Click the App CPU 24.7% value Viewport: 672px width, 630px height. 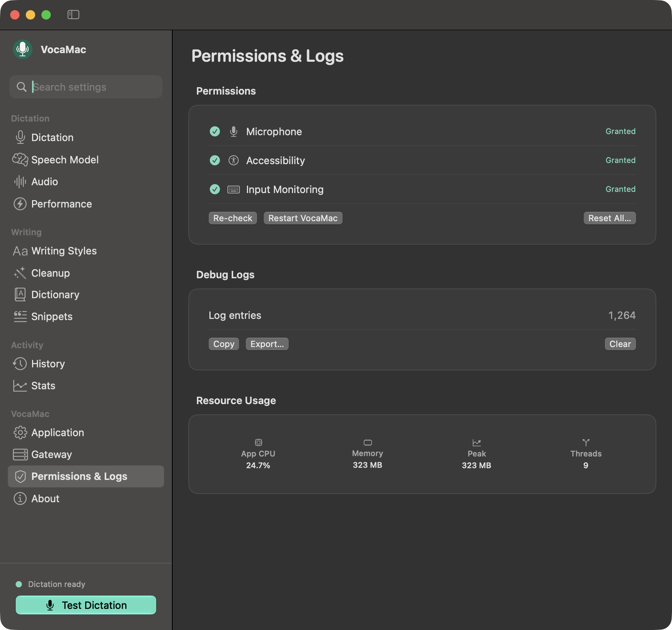click(x=258, y=465)
